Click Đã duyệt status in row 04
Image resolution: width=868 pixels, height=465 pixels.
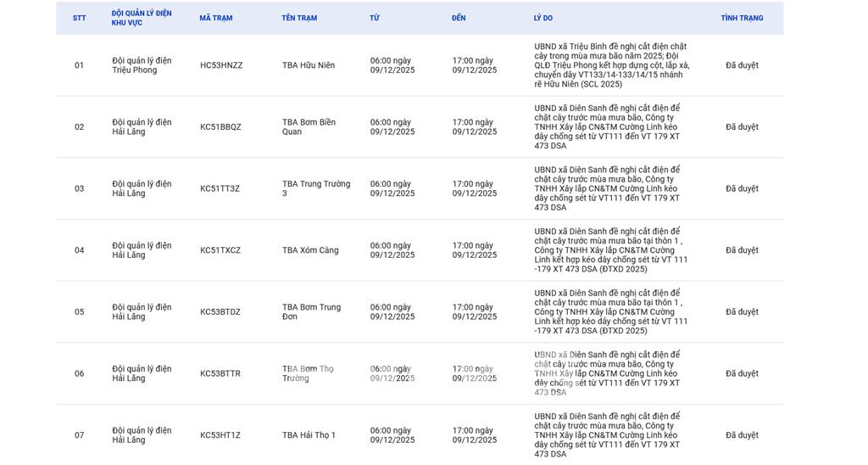pos(742,250)
